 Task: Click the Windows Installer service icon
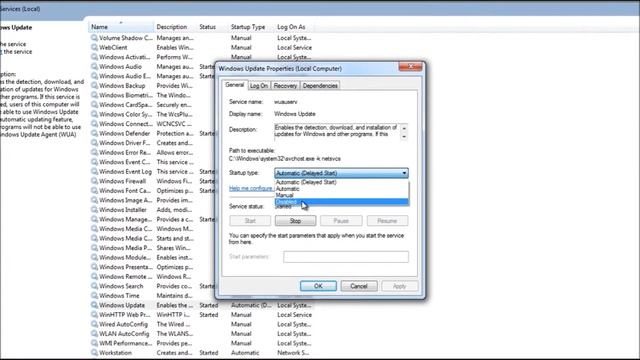tap(94, 210)
